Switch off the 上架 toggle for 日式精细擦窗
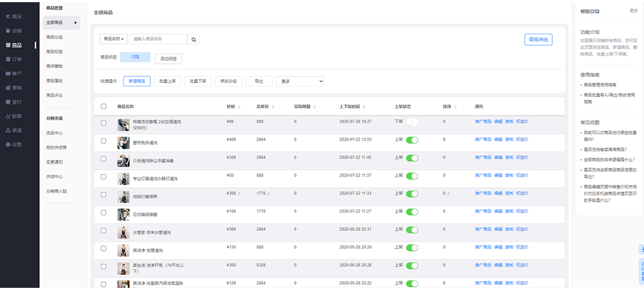The height and width of the screenshot is (290, 644). 412,212
